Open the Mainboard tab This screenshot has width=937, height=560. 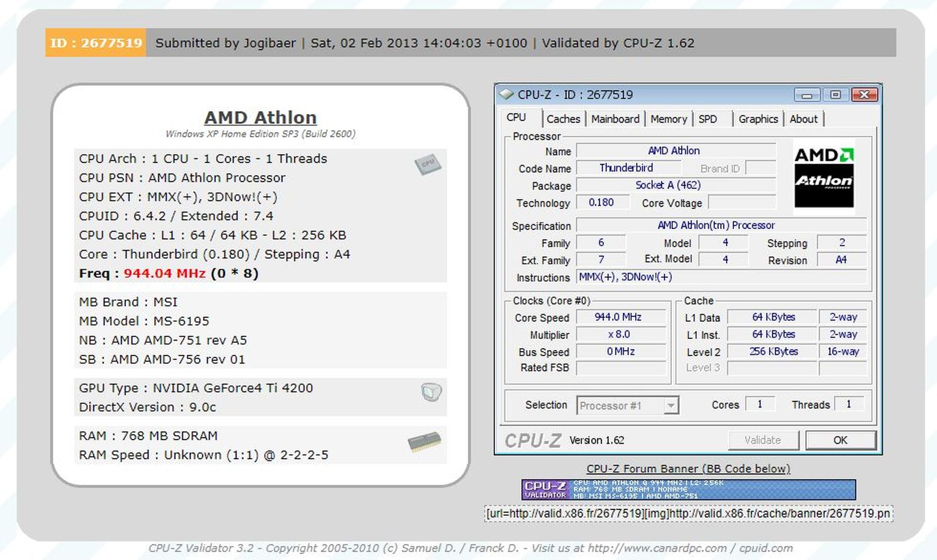(615, 119)
